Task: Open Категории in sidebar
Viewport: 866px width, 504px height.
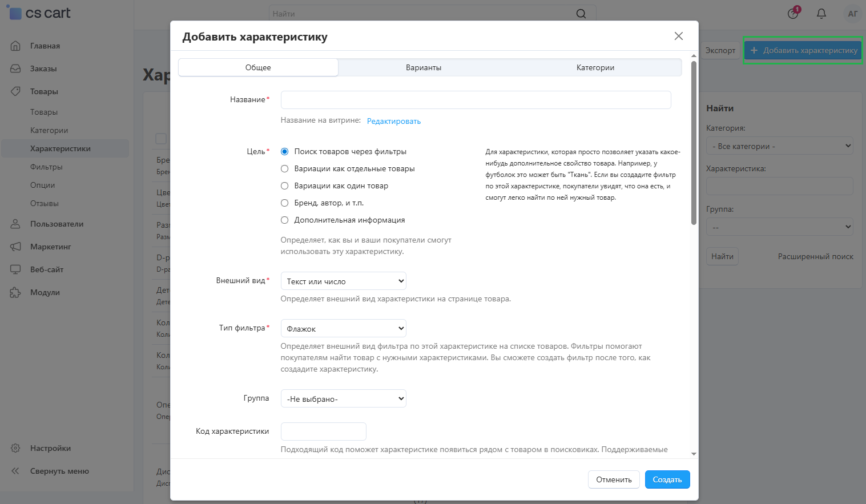Action: 49,130
